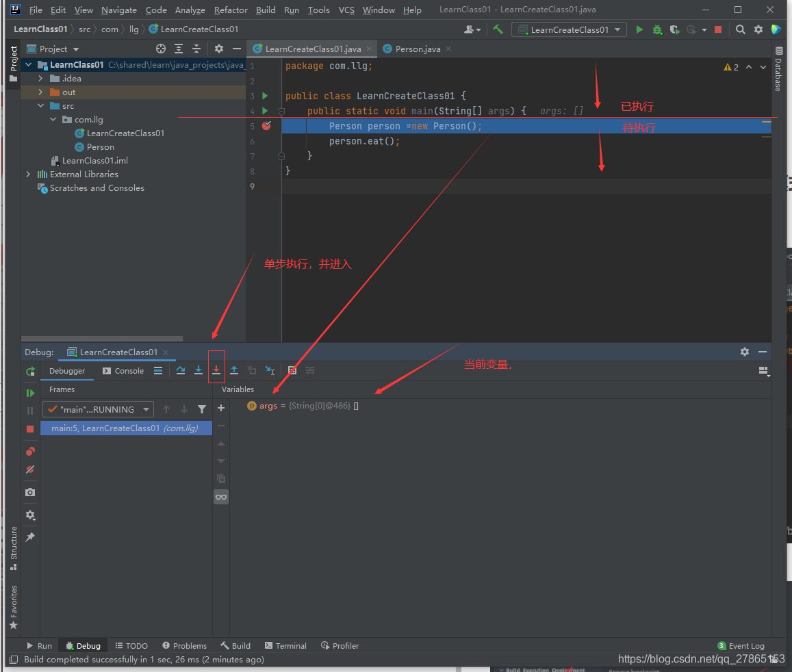Toggle the Pin Tab icon in Debug panel

pos(30,537)
